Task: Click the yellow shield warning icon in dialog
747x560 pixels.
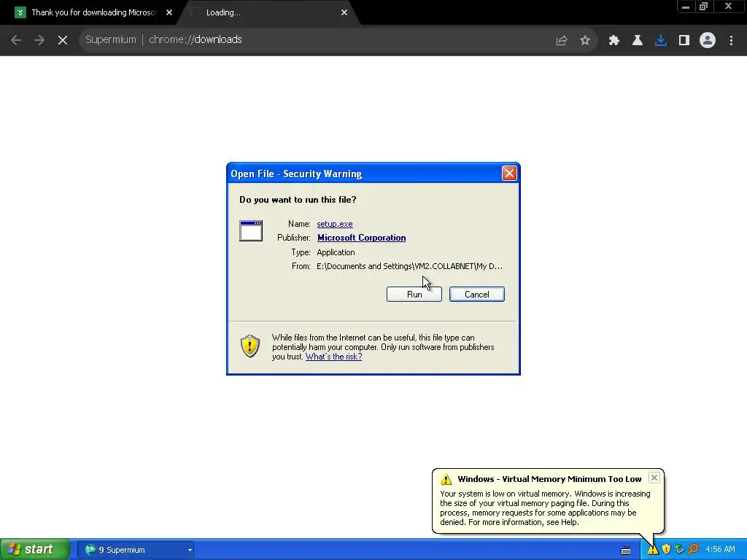Action: tap(249, 346)
